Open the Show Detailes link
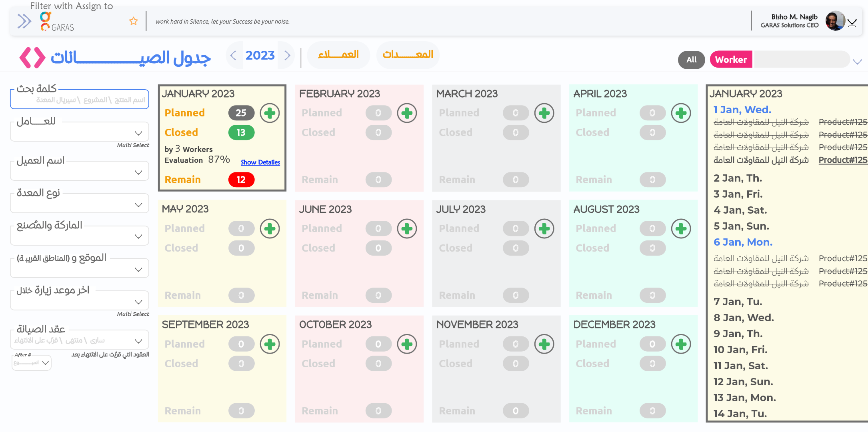Image resolution: width=868 pixels, height=432 pixels. point(260,162)
